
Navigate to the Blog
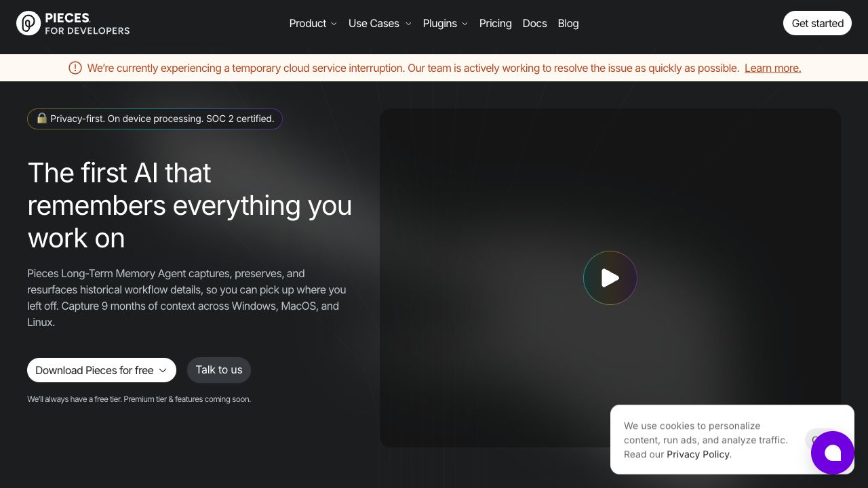coord(568,23)
